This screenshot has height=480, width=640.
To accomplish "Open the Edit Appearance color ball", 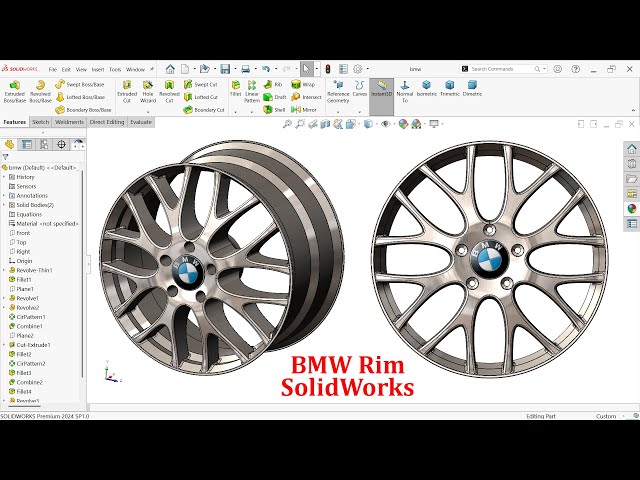I will click(403, 124).
